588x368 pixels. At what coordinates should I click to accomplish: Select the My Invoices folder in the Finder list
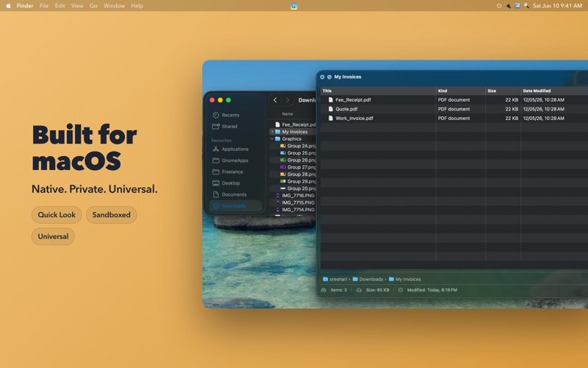click(x=295, y=132)
